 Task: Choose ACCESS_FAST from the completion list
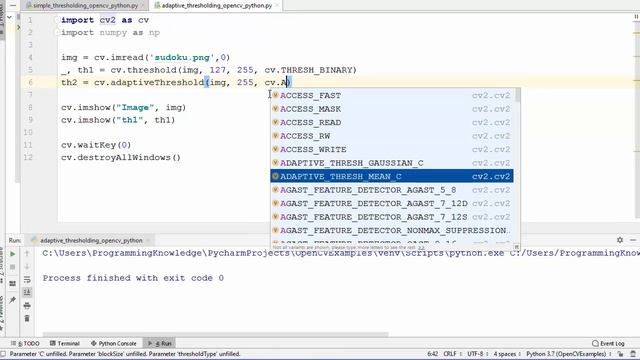point(392,96)
